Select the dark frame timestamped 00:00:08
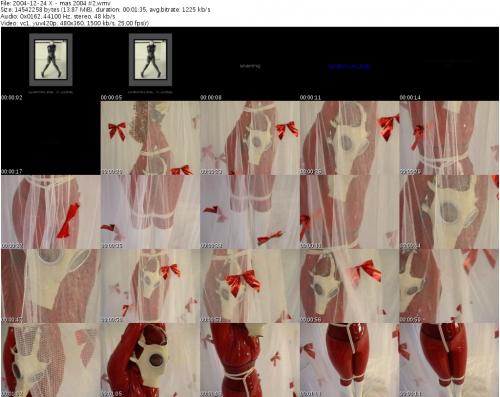 click(250, 64)
